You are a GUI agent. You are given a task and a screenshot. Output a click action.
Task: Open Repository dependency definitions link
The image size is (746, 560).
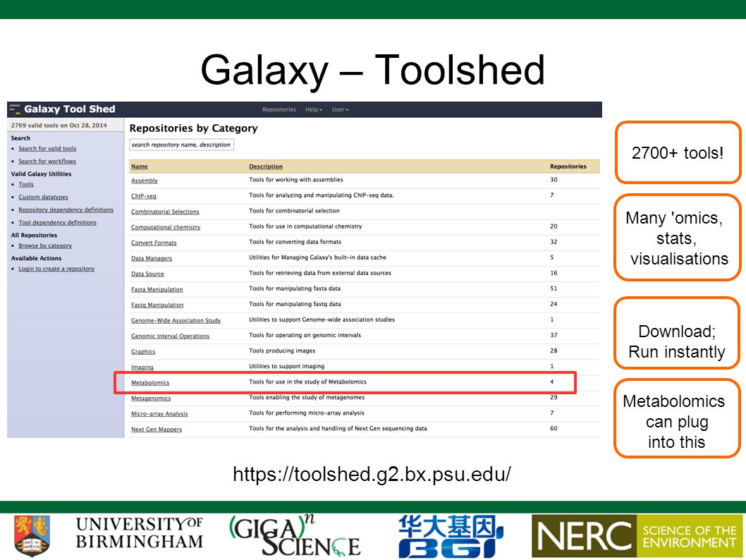(66, 209)
